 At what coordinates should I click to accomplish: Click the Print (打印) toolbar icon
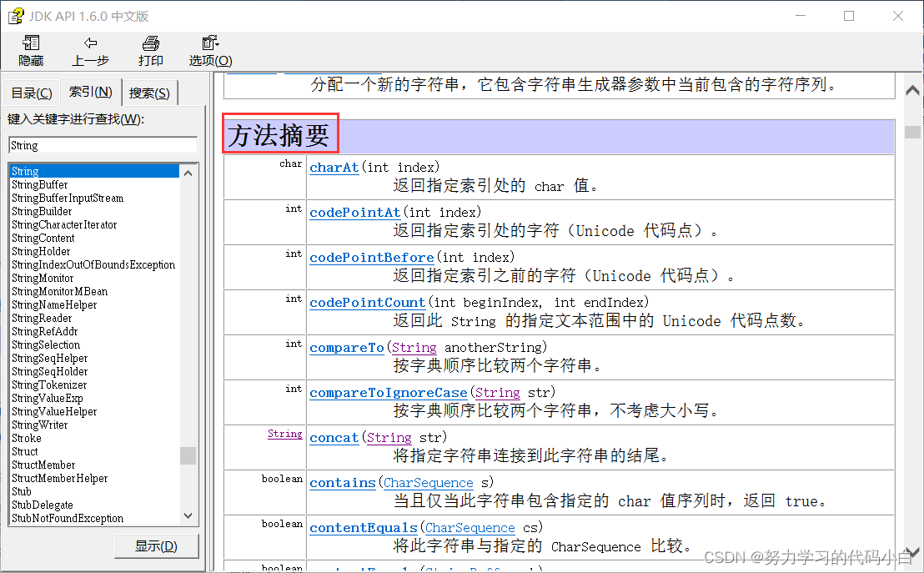(151, 43)
